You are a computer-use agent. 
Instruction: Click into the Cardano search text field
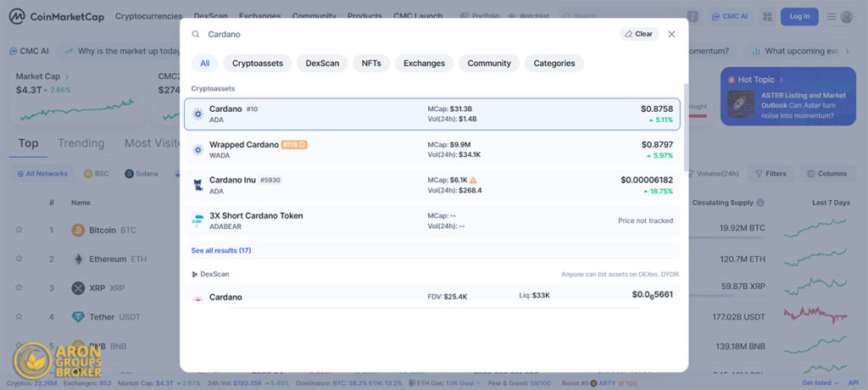click(407, 34)
